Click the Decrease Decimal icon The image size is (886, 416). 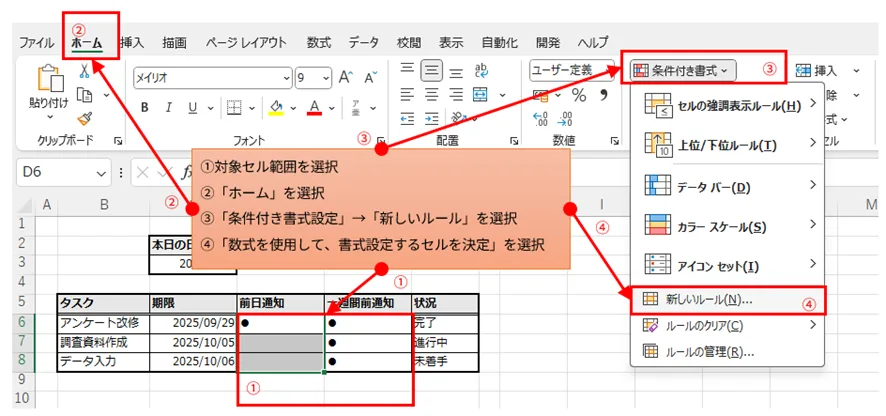point(565,119)
